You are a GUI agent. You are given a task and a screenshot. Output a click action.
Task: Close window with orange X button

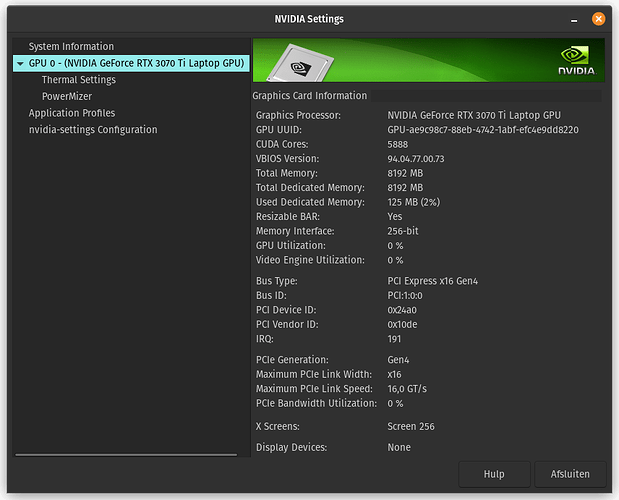pyautogui.click(x=598, y=19)
